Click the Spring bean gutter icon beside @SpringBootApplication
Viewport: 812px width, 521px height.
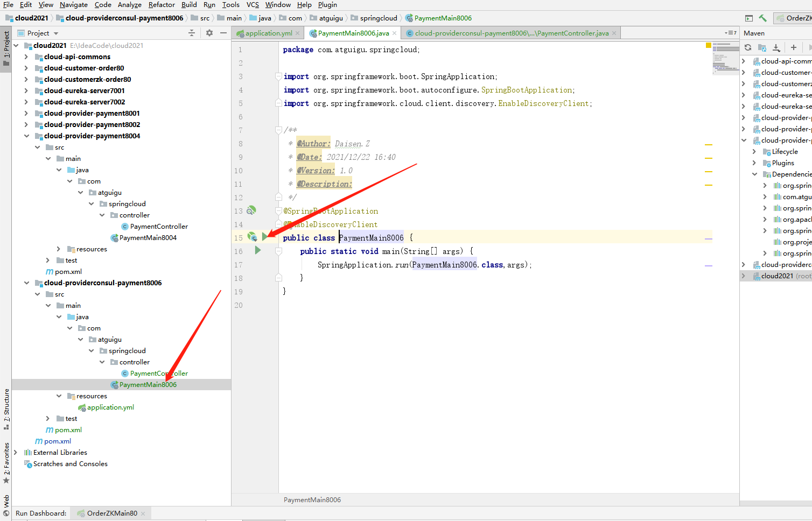coord(251,210)
